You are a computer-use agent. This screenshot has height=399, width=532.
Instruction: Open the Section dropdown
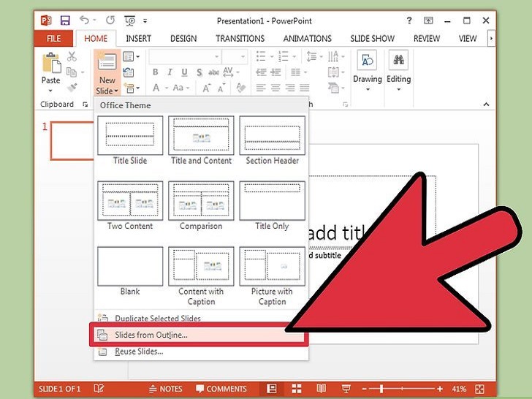point(132,88)
